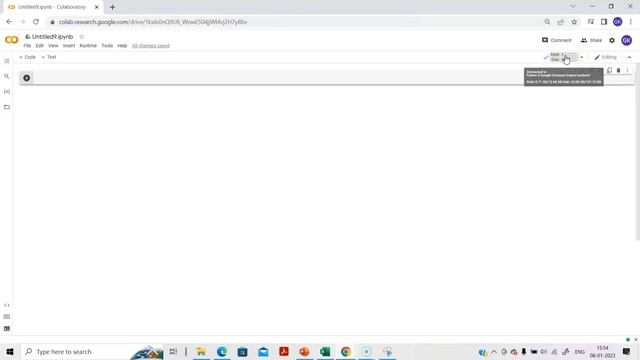
Task: Go back in browser history
Action: click(9, 22)
